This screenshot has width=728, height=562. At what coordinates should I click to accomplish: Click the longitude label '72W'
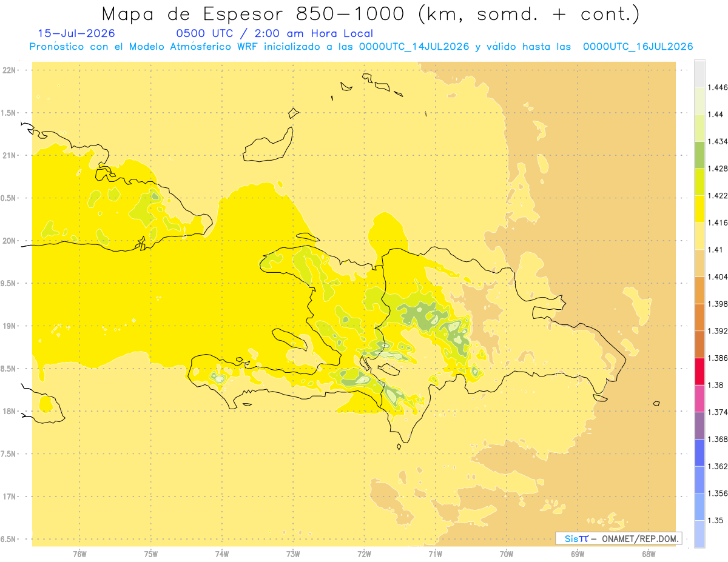(x=364, y=554)
